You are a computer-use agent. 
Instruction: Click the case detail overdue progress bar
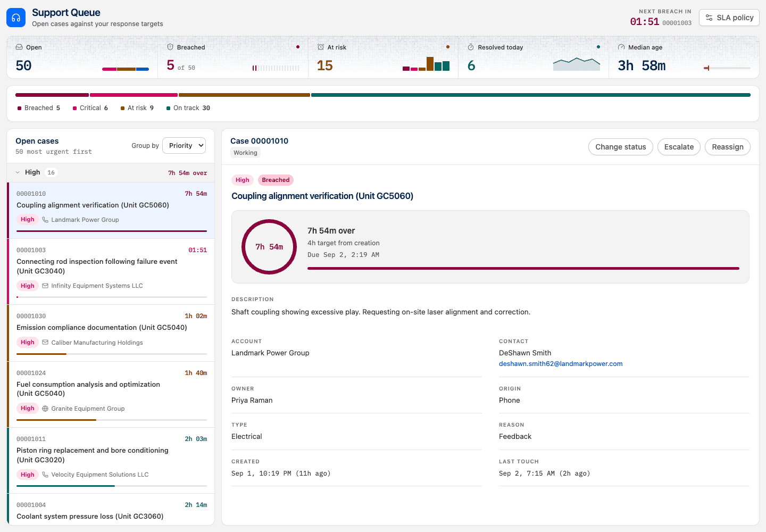523,269
